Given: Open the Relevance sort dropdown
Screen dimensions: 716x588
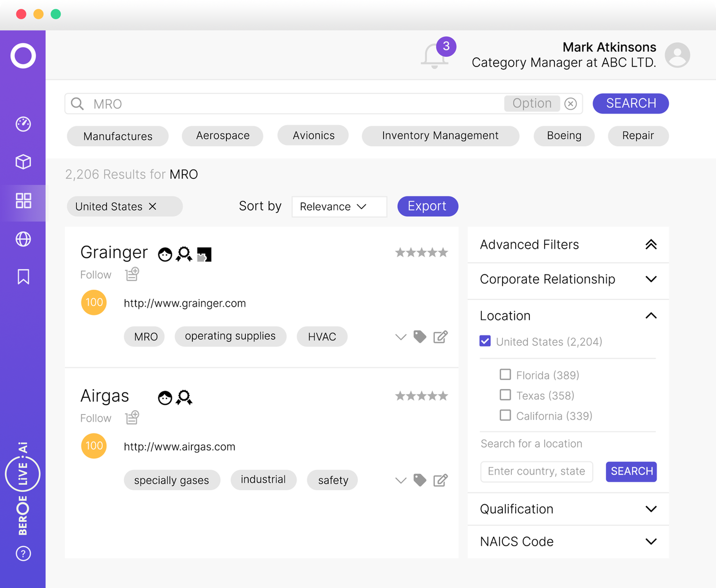Looking at the screenshot, I should [339, 206].
